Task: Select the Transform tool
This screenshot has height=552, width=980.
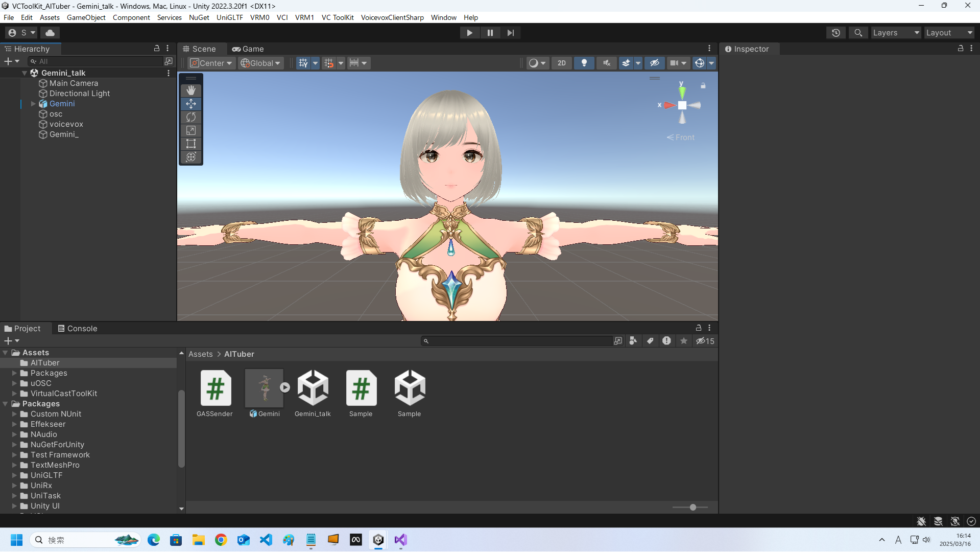Action: 191,157
